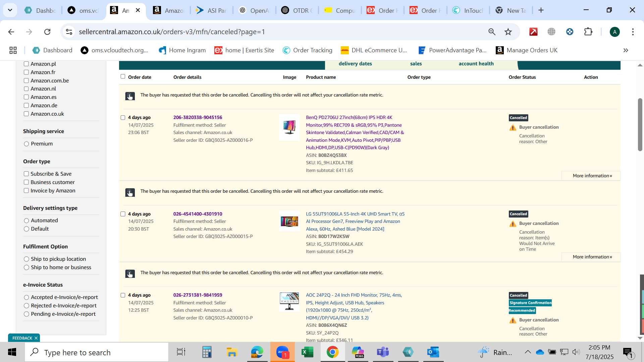The height and width of the screenshot is (362, 644).
Task: Open the Chrome profile avatar A
Action: point(614,32)
